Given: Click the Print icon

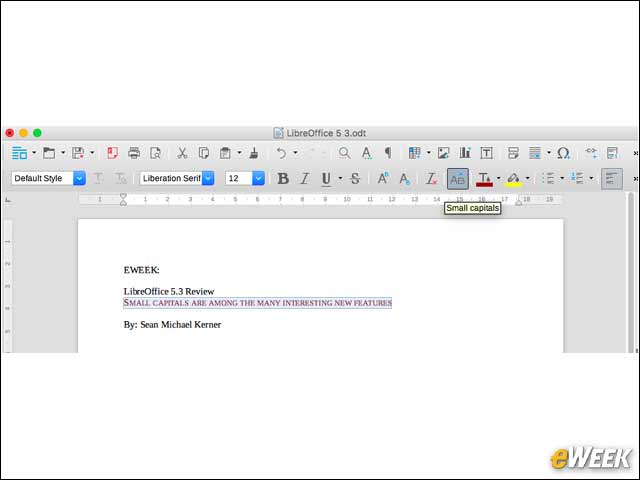Looking at the screenshot, I should click(134, 153).
